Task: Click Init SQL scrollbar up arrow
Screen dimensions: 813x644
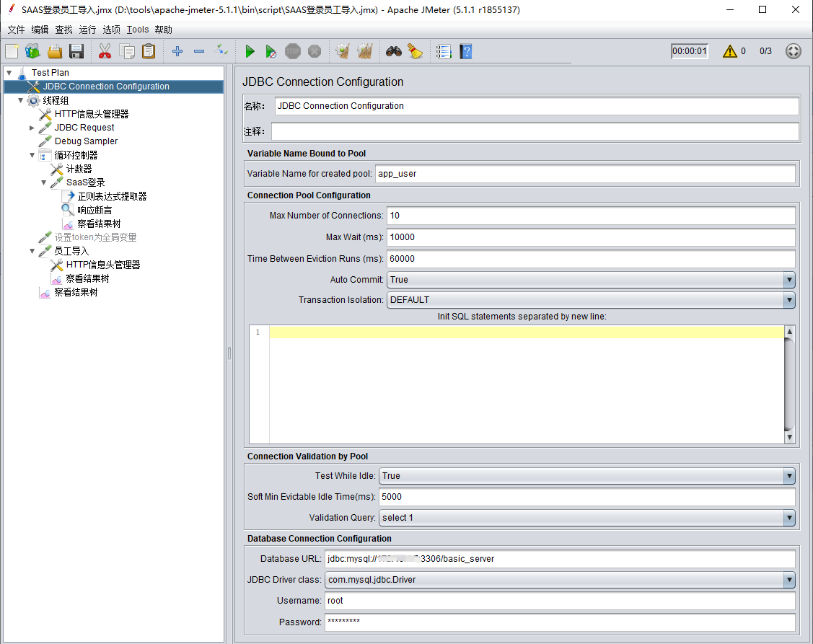Action: tap(789, 331)
